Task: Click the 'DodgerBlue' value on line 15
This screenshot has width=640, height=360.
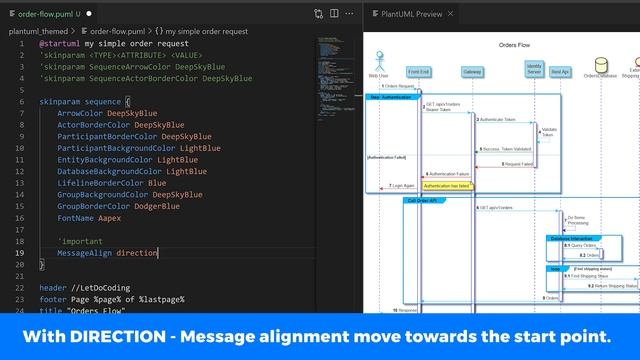Action: [157, 206]
